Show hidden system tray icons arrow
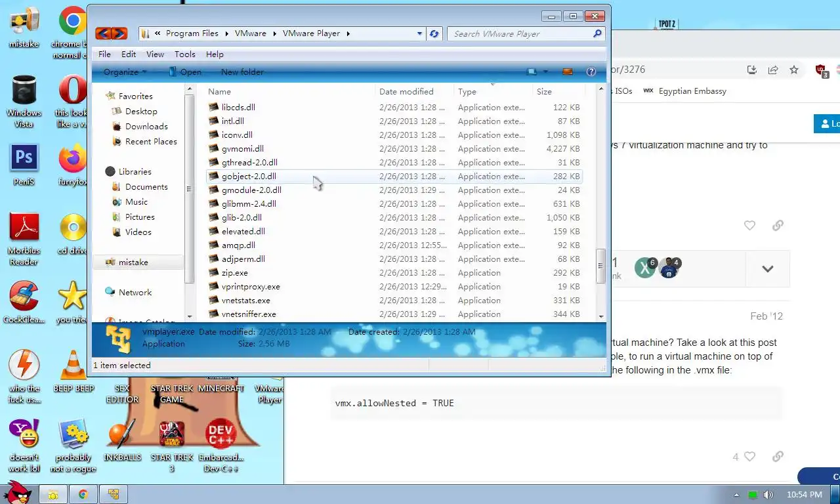This screenshot has width=840, height=504. point(736,495)
